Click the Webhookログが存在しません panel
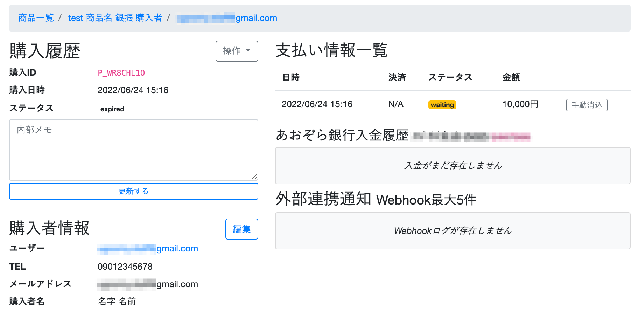 pos(453,231)
